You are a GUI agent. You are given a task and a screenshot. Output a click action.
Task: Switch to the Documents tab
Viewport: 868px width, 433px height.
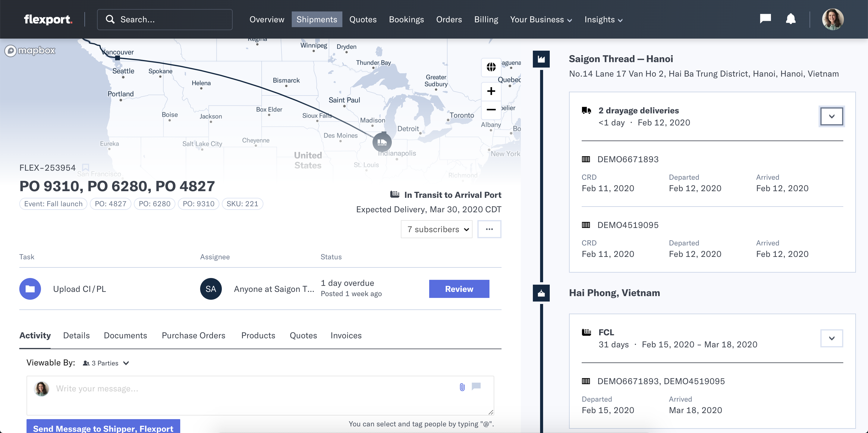click(x=125, y=336)
